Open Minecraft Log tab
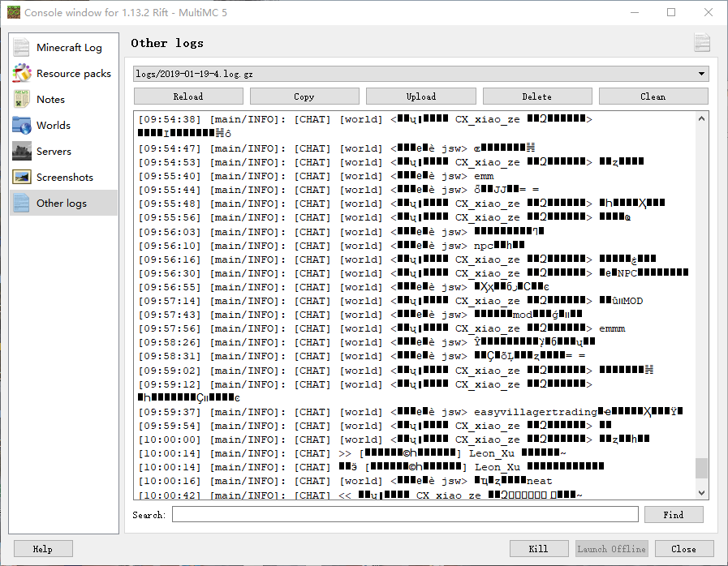 pos(63,48)
